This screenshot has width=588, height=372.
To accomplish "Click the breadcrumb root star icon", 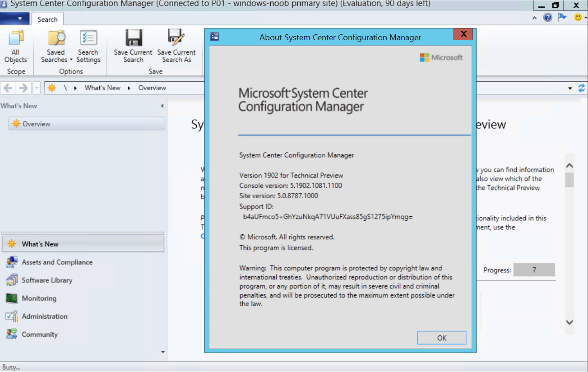I will [x=51, y=88].
